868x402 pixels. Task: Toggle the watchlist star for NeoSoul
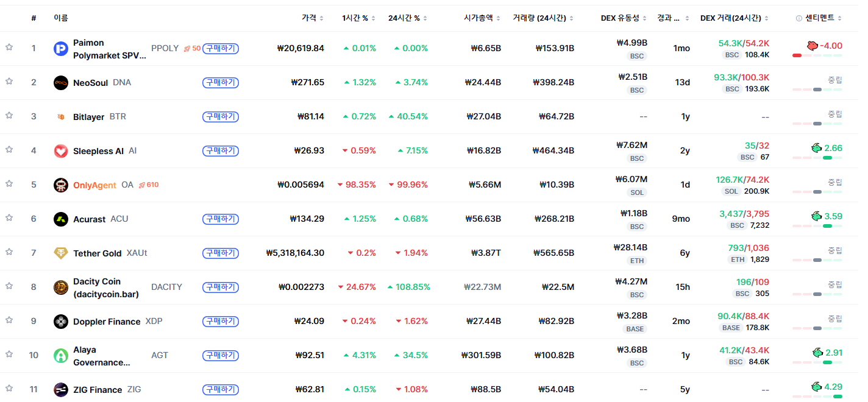pos(9,81)
